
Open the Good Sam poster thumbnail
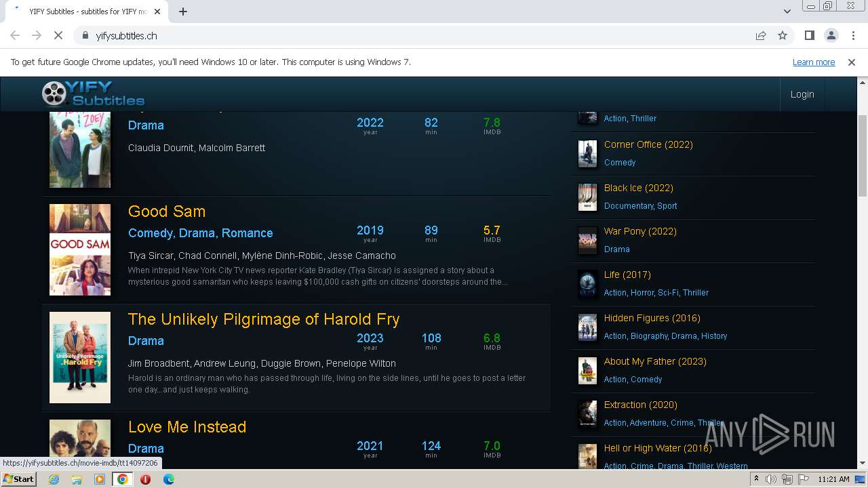pos(80,249)
